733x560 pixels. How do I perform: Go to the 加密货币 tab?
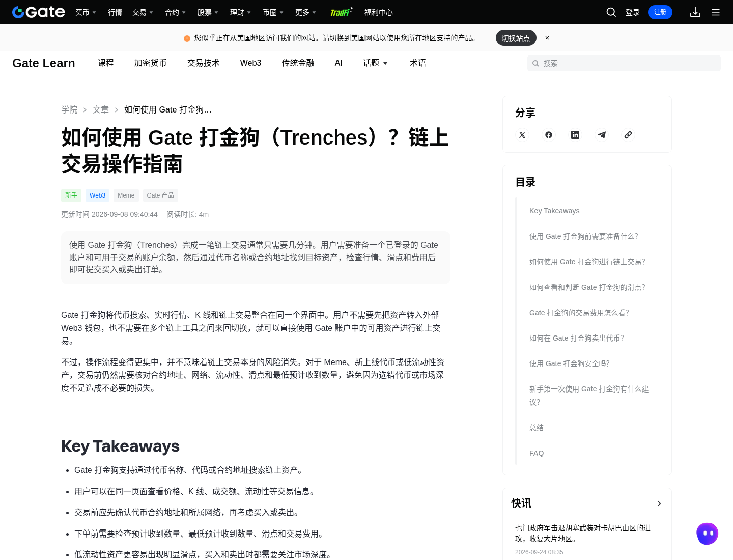tap(151, 63)
